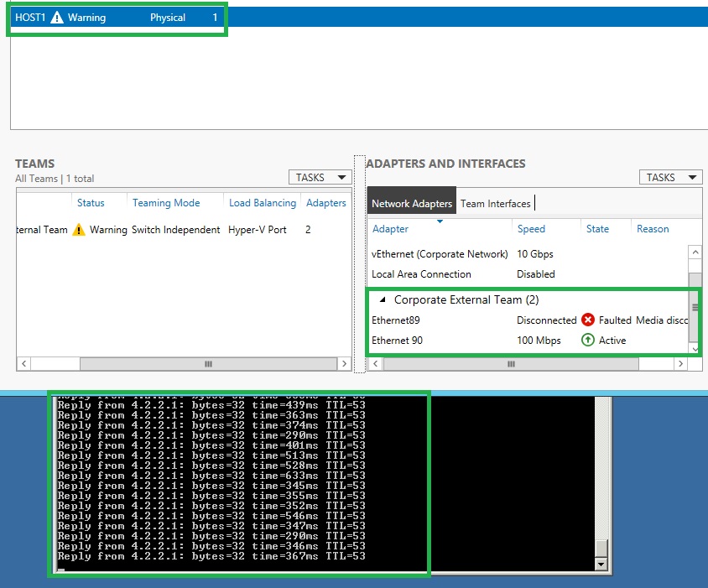This screenshot has width=708, height=588.
Task: Sort adapters by State column
Action: coord(597,229)
